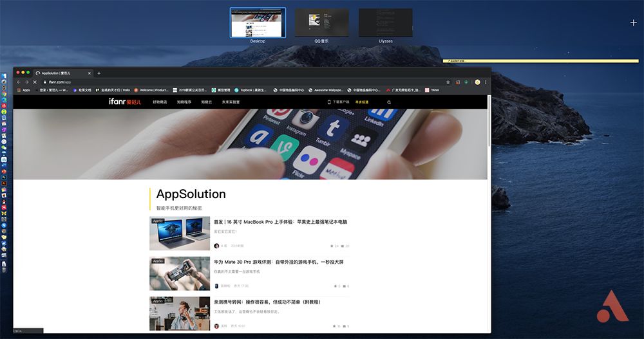Close the AppSolution tab
Viewport: 644px width, 339px height.
click(x=89, y=73)
